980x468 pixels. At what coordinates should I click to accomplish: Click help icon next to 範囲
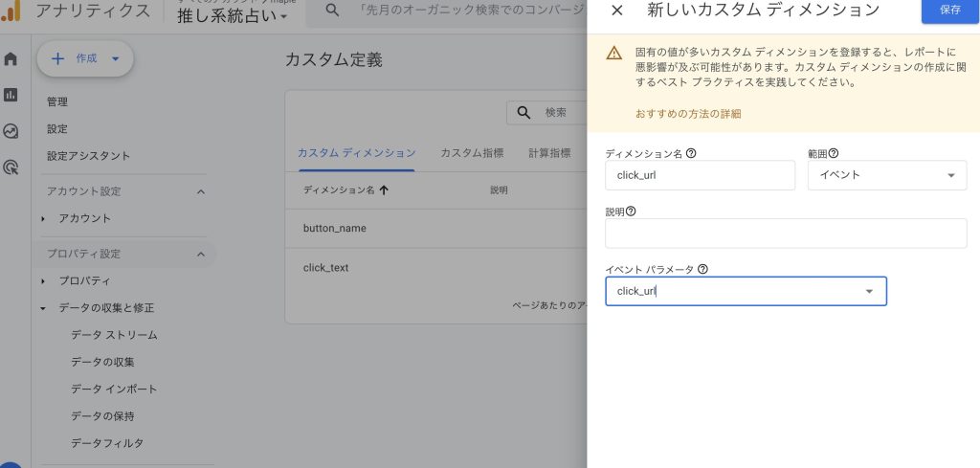pos(834,153)
